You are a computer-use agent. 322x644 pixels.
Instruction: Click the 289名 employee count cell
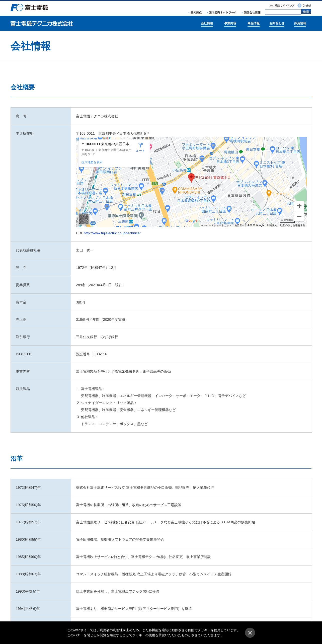pyautogui.click(x=191, y=285)
